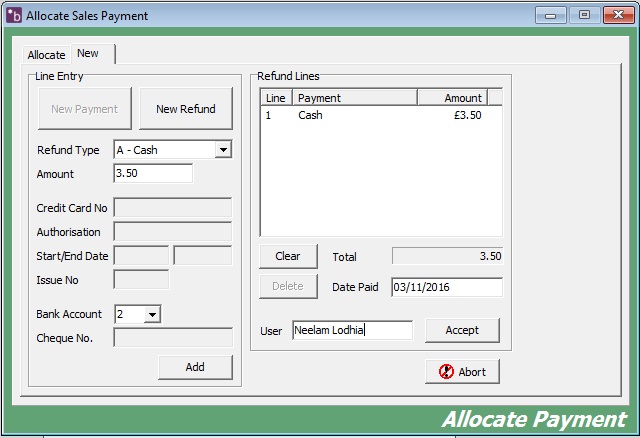The width and height of the screenshot is (640, 438).
Task: Click the application icon in the title bar
Action: 14,16
